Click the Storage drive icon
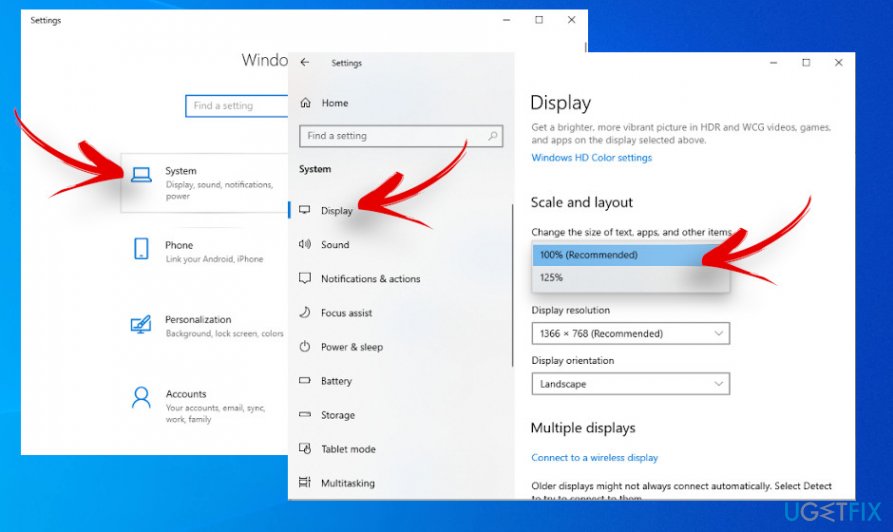Screen dimensions: 893x532 coord(305,414)
